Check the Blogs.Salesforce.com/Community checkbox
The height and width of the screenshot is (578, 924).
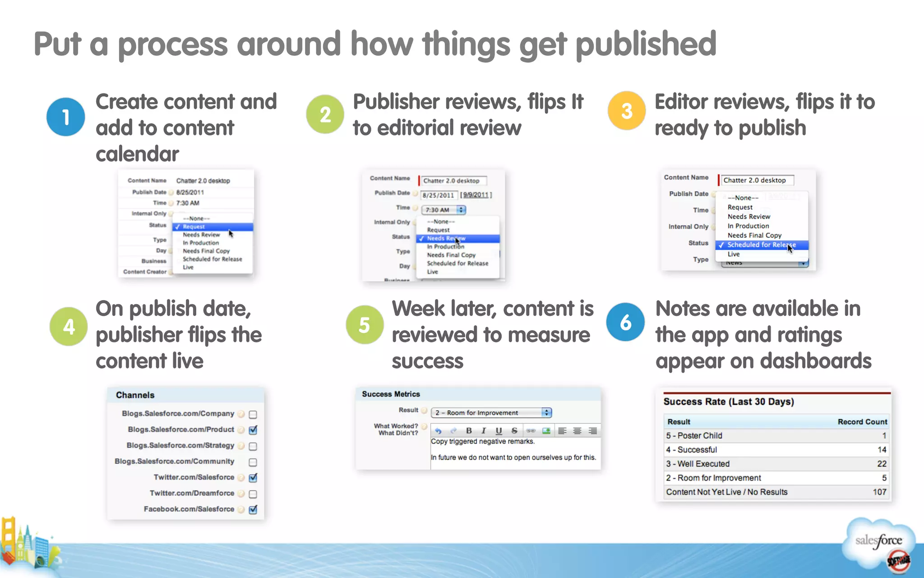point(253,462)
